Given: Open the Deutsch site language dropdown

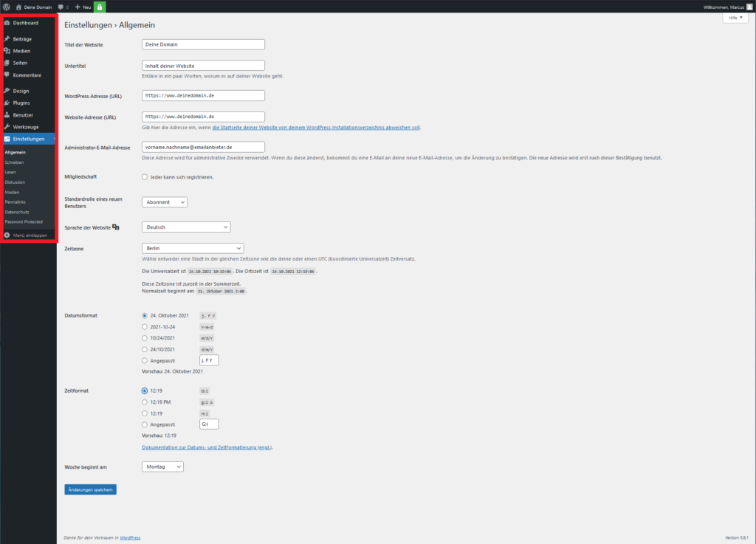Looking at the screenshot, I should (186, 227).
